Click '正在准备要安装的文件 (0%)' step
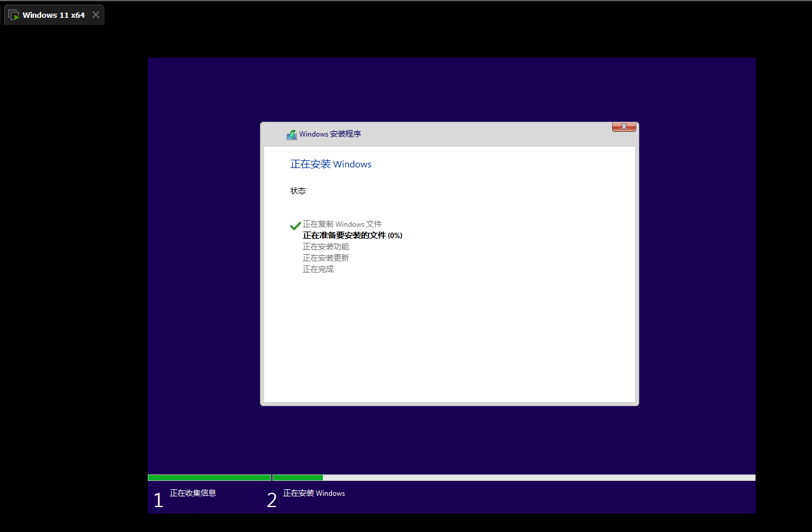Viewport: 812px width, 532px height. coord(353,236)
